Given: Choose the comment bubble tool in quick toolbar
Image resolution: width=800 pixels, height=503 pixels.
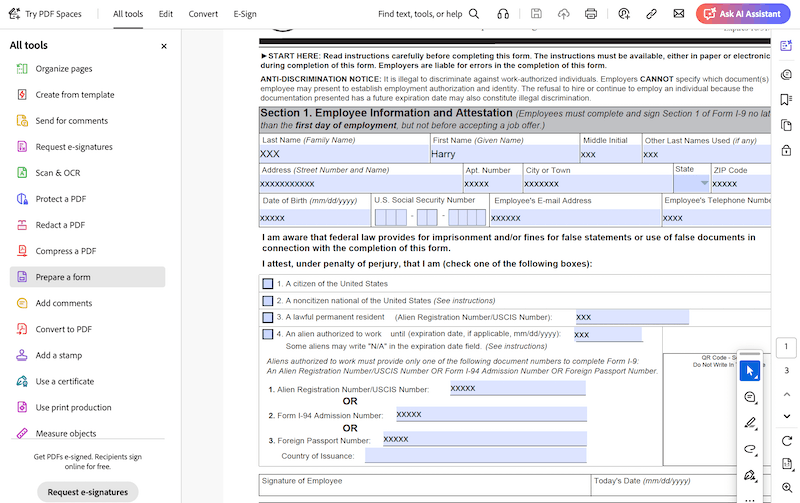Looking at the screenshot, I should (x=749, y=397).
